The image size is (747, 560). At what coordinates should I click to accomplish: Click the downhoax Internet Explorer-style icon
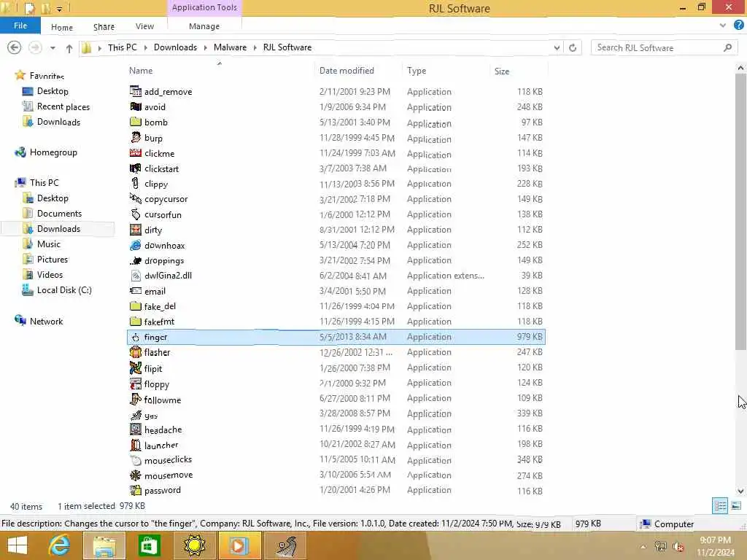pyautogui.click(x=136, y=245)
